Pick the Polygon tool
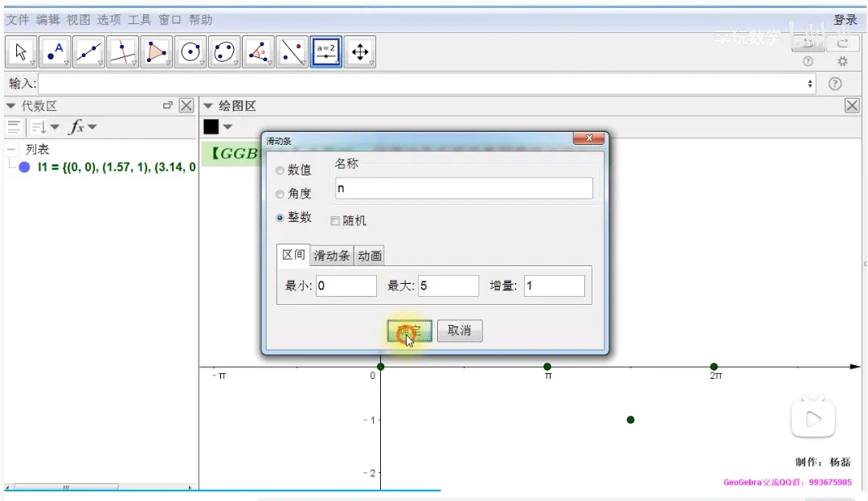The image size is (868, 501). coord(157,52)
